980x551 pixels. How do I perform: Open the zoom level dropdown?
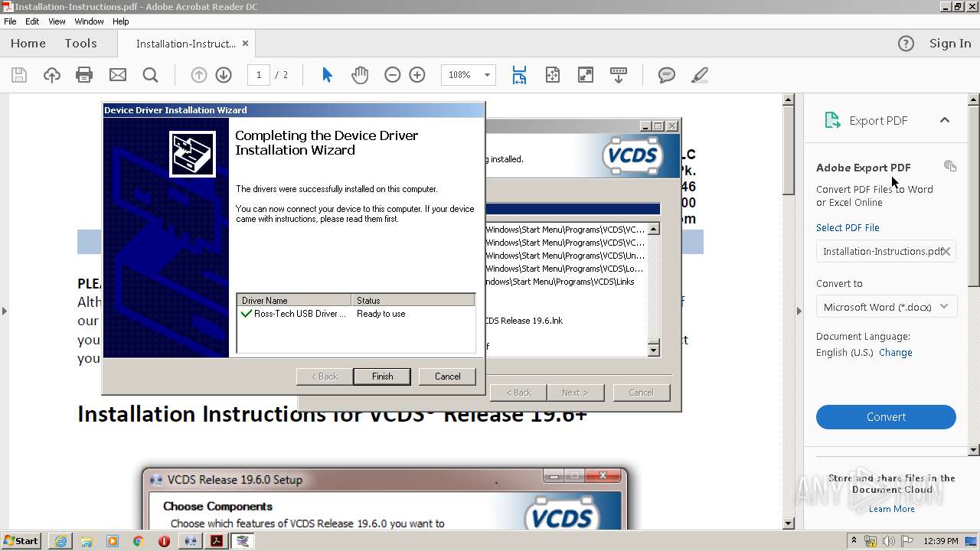487,75
